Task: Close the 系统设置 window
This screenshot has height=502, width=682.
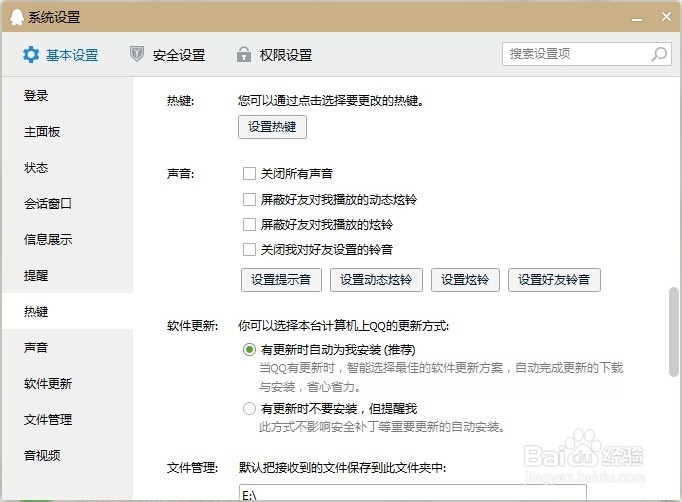Action: coord(666,17)
